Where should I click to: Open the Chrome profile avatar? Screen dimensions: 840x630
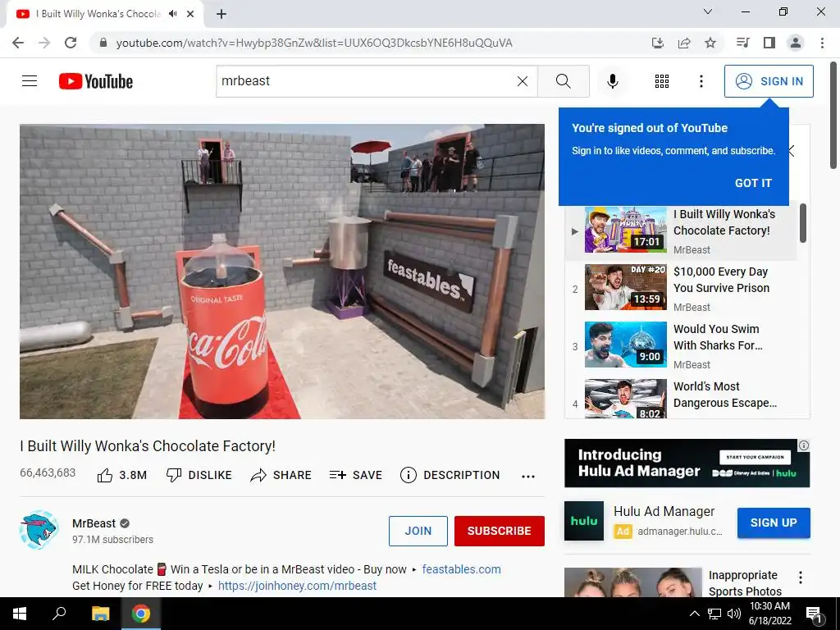pyautogui.click(x=796, y=43)
